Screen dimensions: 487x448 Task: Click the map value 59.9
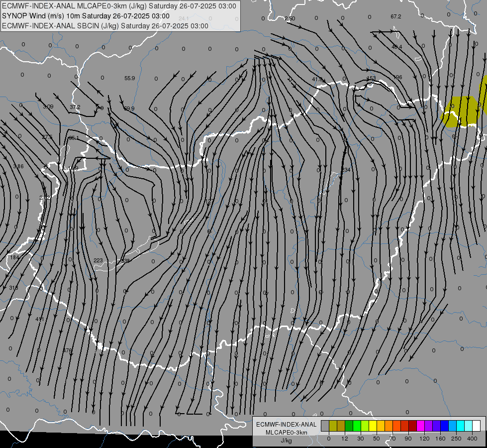(129, 109)
